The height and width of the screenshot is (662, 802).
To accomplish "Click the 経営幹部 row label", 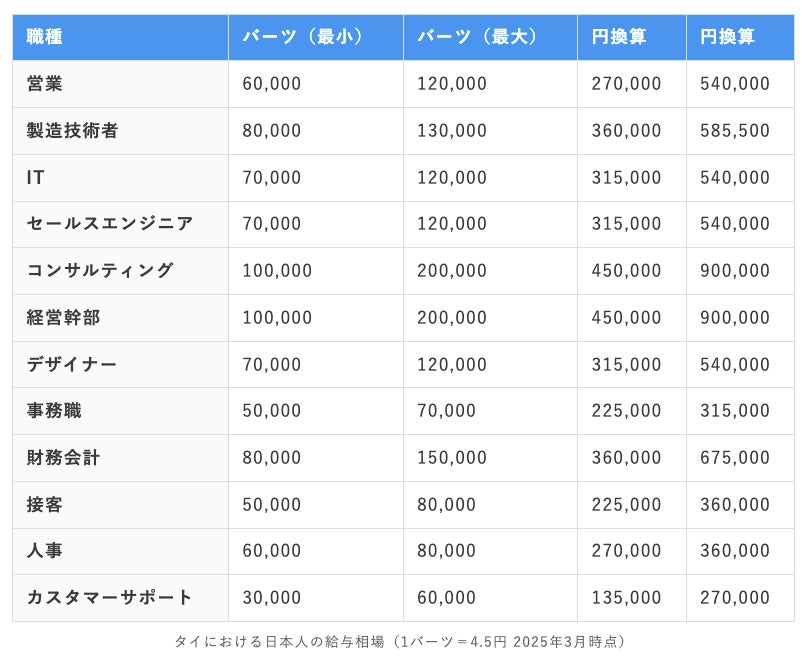I will point(64,318).
